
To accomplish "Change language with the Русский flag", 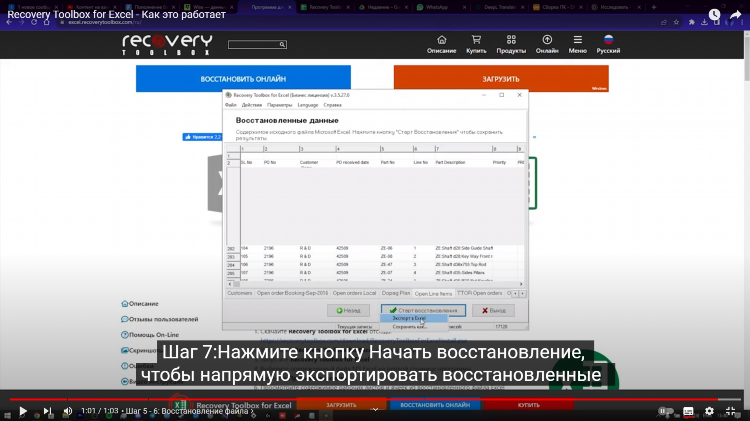I will point(608,44).
